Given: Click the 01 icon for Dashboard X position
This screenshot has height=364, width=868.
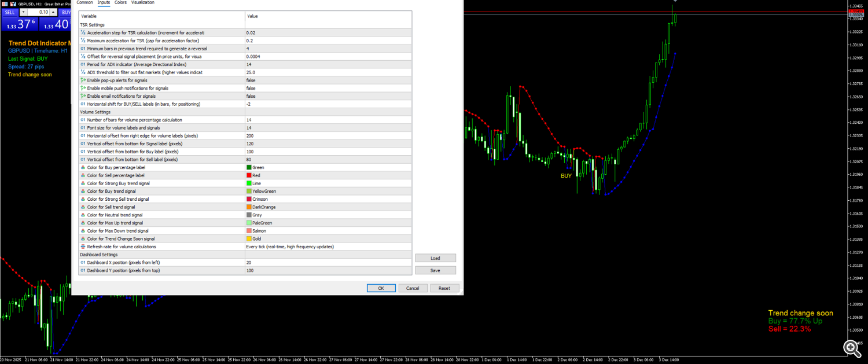Looking at the screenshot, I should 83,262.
